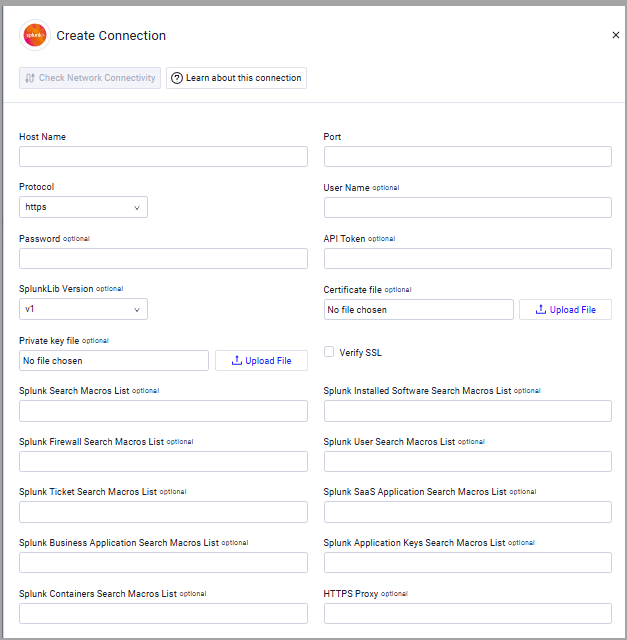
Task: Expand the SplunkLib Version v1 dropdown
Action: (83, 309)
